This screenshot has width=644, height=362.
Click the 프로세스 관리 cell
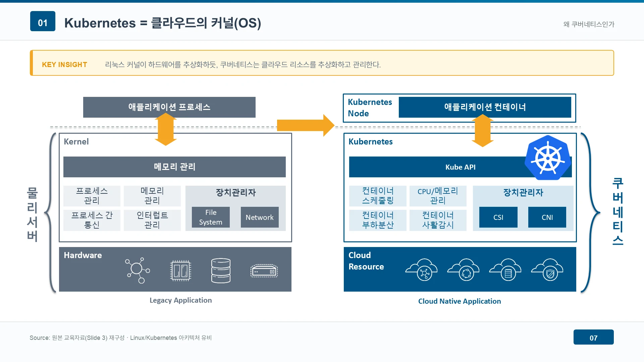tap(92, 196)
